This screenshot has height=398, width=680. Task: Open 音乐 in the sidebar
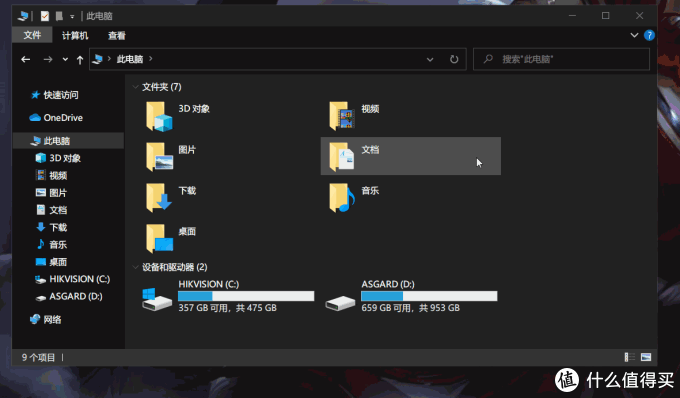pyautogui.click(x=51, y=245)
